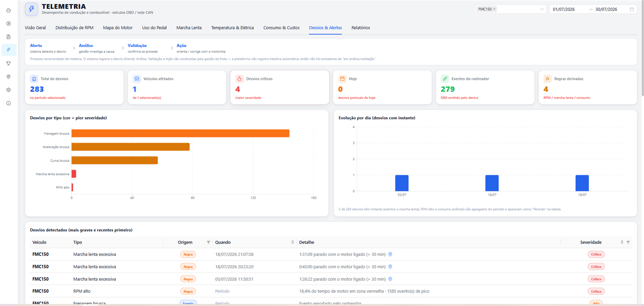This screenshot has width=644, height=306.
Task: Click the page vertical scrollbar
Action: pos(642,48)
